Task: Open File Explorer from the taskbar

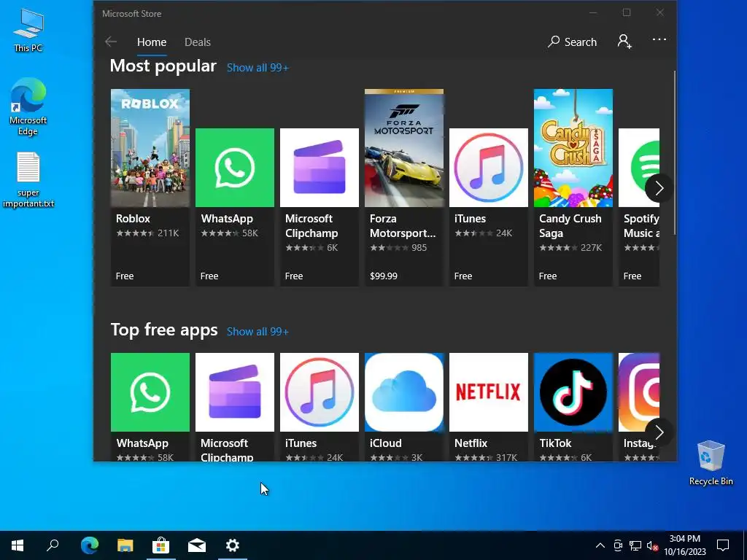Action: coord(125,545)
